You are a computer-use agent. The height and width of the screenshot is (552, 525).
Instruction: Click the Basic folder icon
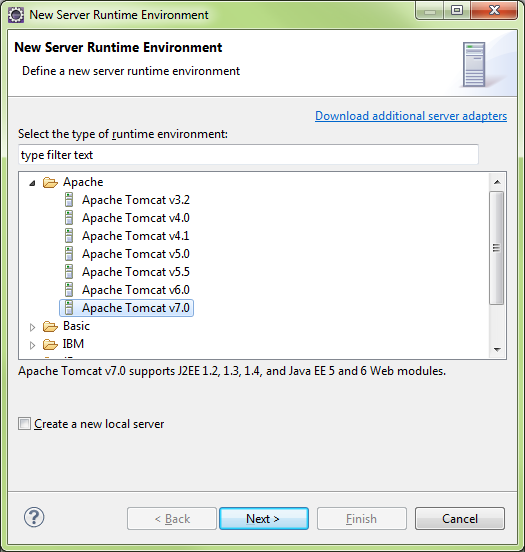[x=50, y=326]
